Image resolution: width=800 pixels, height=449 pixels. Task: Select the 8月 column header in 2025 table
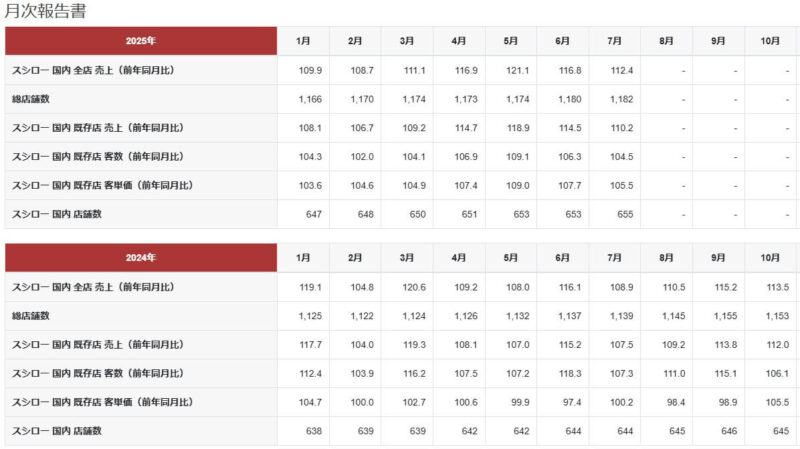(666, 41)
